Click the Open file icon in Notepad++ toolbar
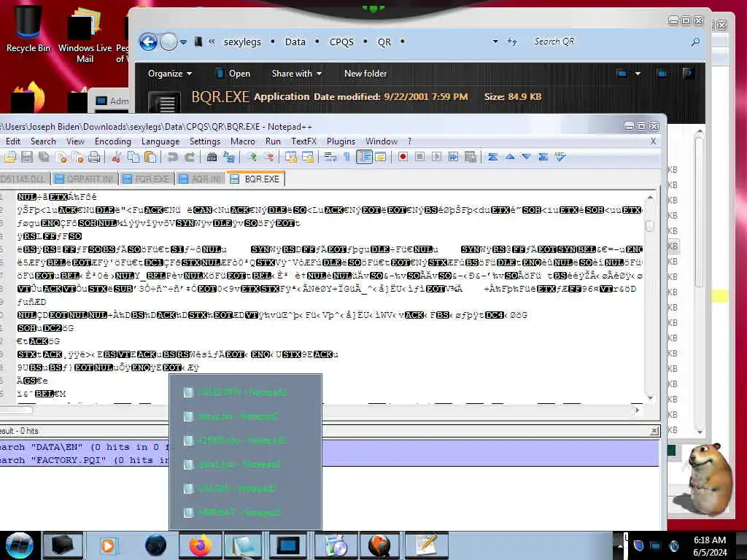Screen dimensions: 747x560 point(10,157)
